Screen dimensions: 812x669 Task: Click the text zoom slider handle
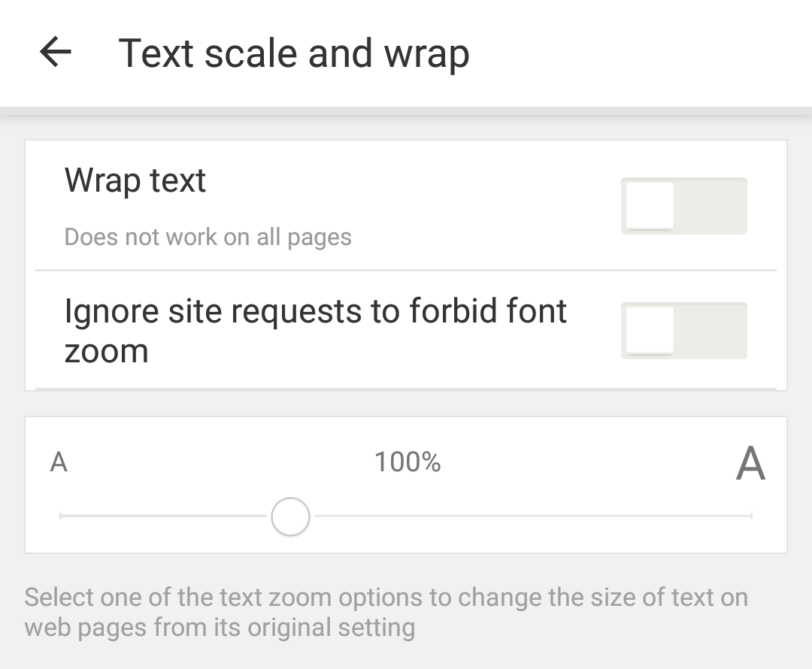[x=290, y=516]
